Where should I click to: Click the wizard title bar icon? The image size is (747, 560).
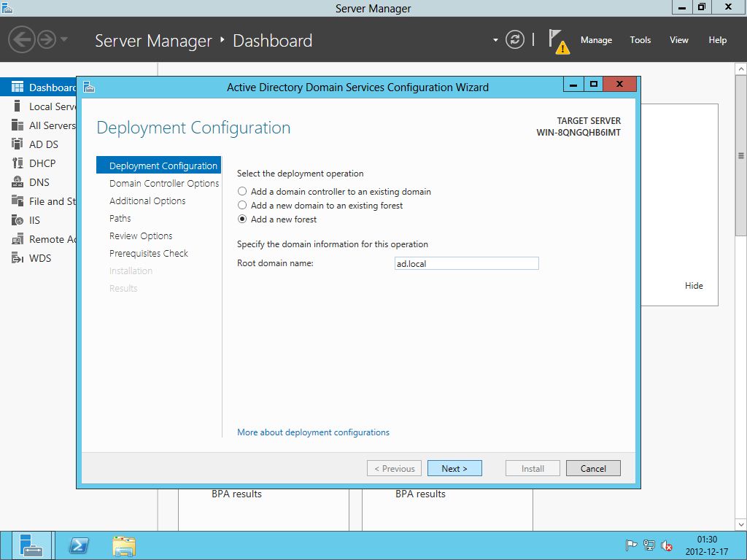pyautogui.click(x=89, y=87)
